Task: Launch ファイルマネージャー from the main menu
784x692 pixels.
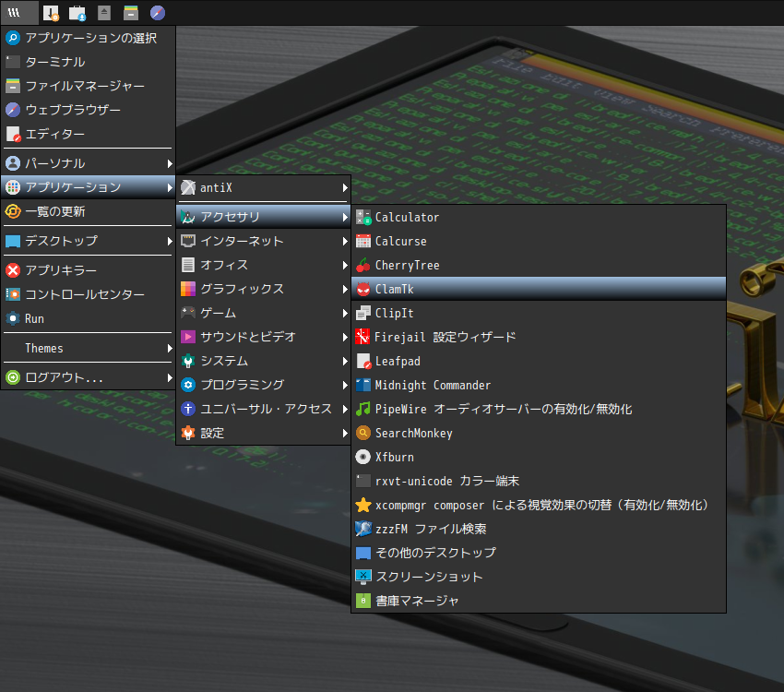Action: 89,86
